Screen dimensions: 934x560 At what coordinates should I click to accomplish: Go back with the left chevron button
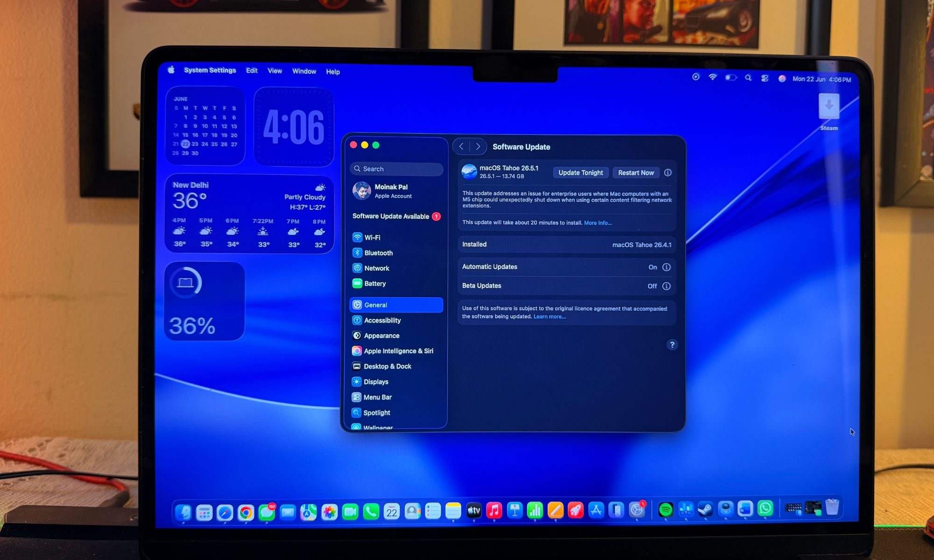tap(461, 147)
